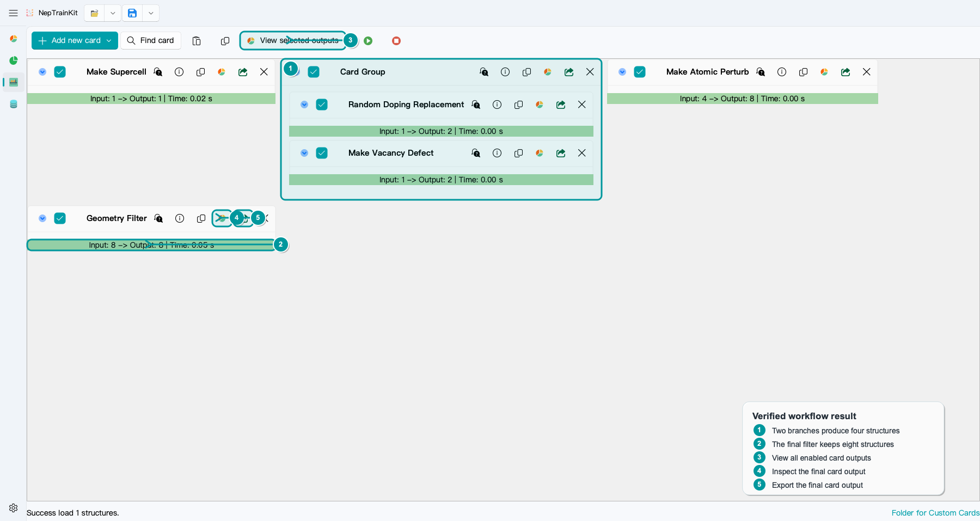Screen dimensions: 980x521
Task: Click the copy cards toolbar icon
Action: [x=225, y=41]
